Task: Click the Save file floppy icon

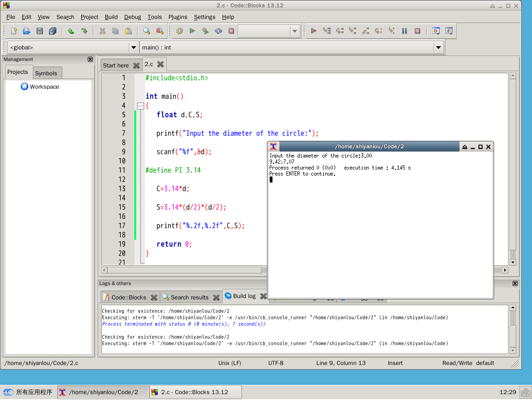Action: (40, 31)
